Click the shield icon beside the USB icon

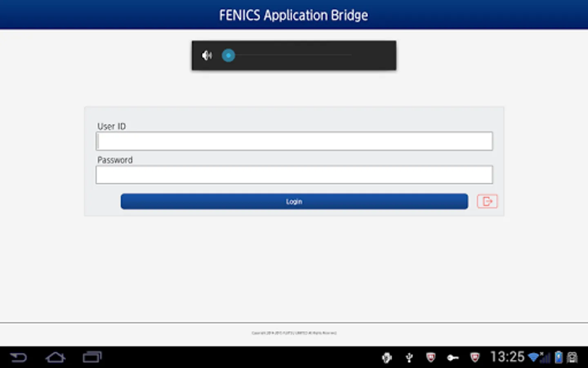click(x=431, y=357)
